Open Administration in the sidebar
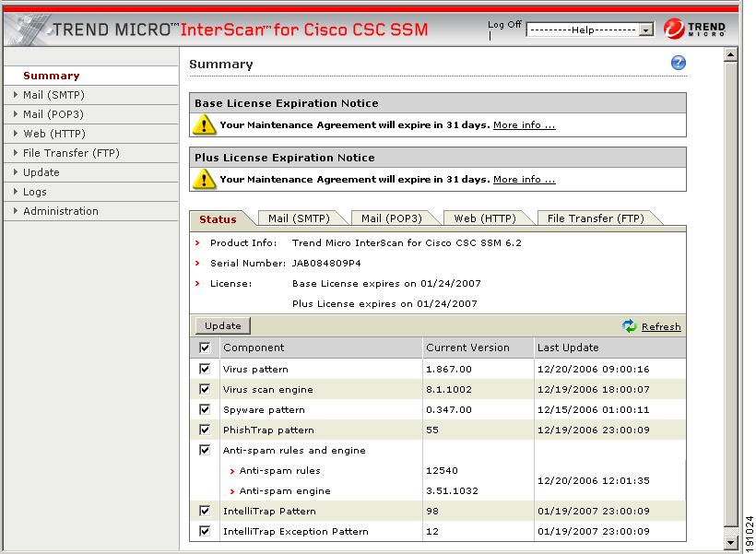Viewport: 756px width, 554px height. tap(61, 211)
